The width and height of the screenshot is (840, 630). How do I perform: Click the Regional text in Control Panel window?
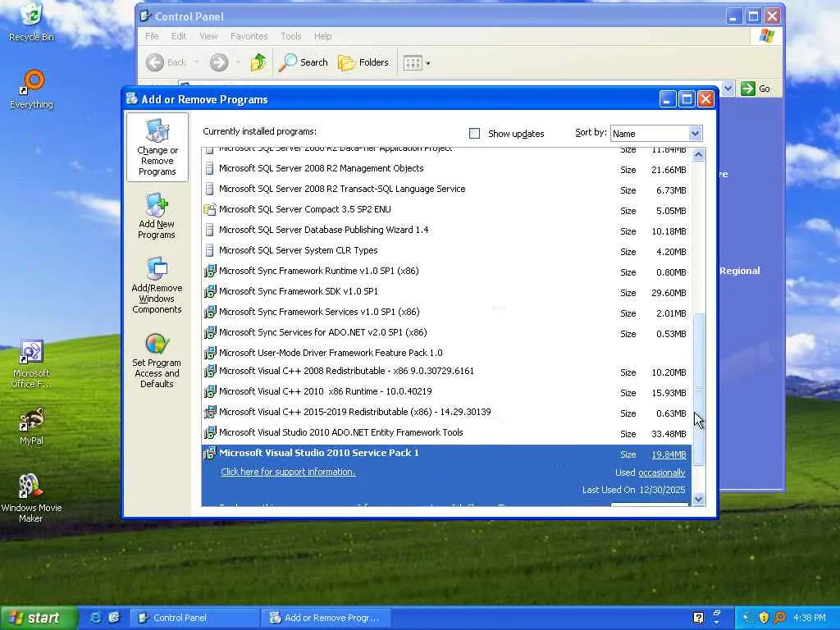[740, 271]
